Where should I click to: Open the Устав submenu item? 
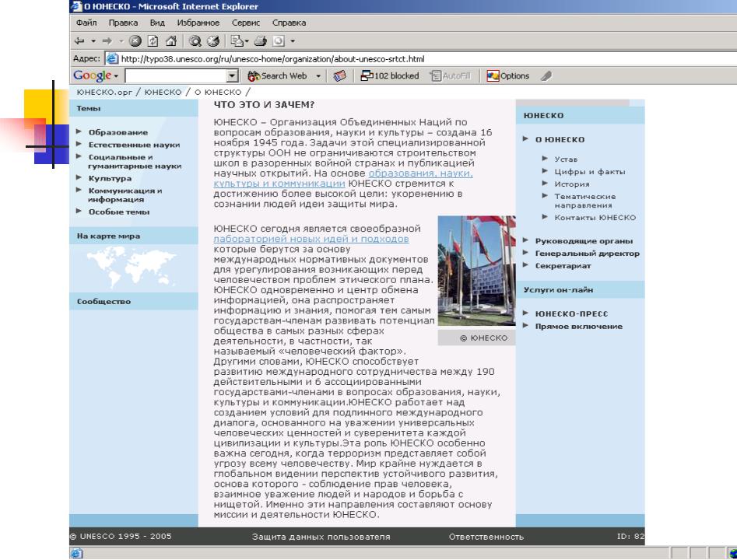pyautogui.click(x=566, y=159)
